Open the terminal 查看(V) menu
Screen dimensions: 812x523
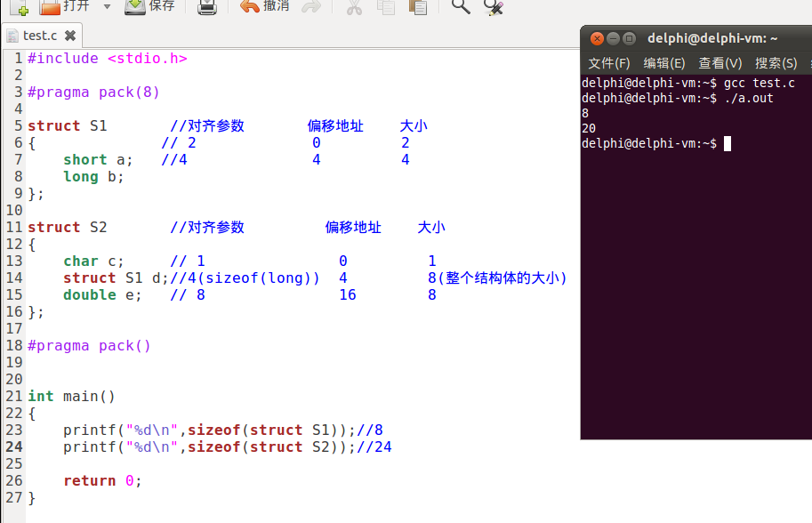pos(720,63)
